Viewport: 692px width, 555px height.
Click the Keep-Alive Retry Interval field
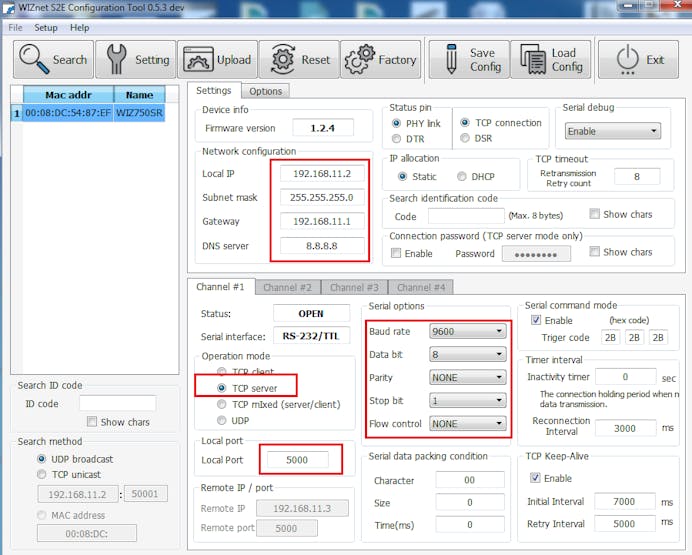624,524
